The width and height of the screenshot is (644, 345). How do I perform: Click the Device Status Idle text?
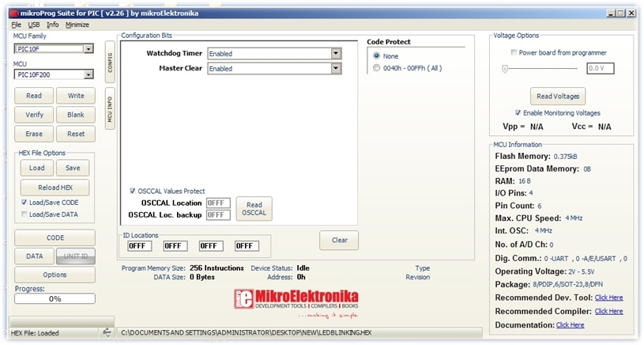(x=303, y=268)
